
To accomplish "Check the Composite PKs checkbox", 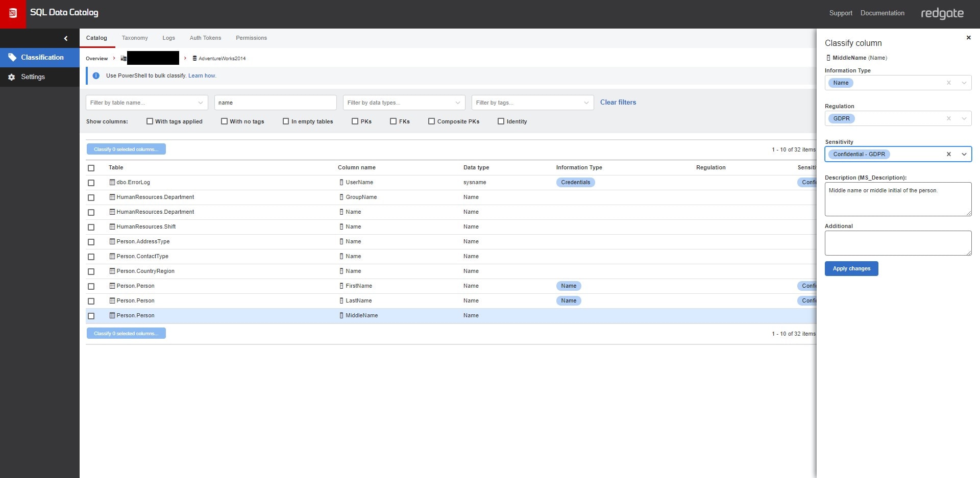I will click(431, 121).
